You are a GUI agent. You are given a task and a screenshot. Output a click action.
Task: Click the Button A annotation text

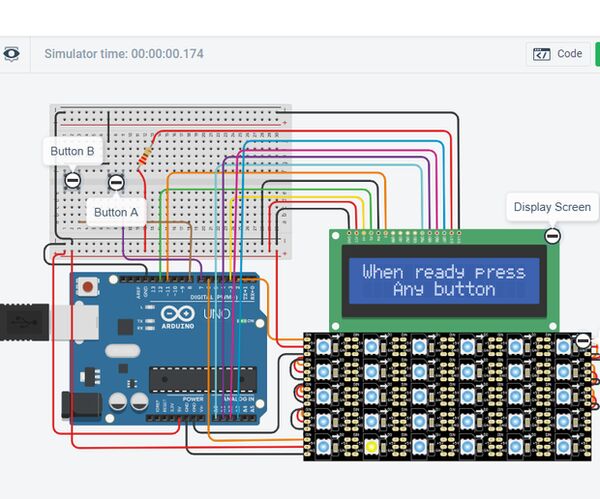[116, 212]
